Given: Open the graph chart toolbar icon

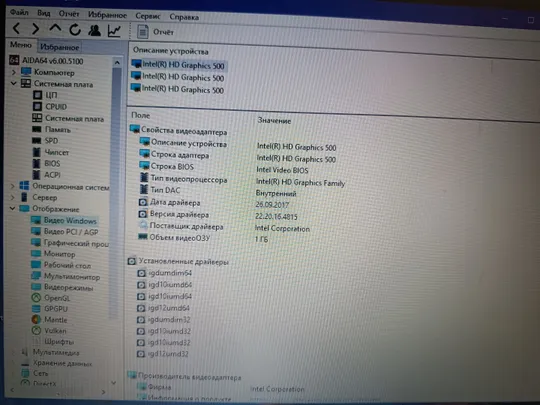Looking at the screenshot, I should (x=114, y=31).
